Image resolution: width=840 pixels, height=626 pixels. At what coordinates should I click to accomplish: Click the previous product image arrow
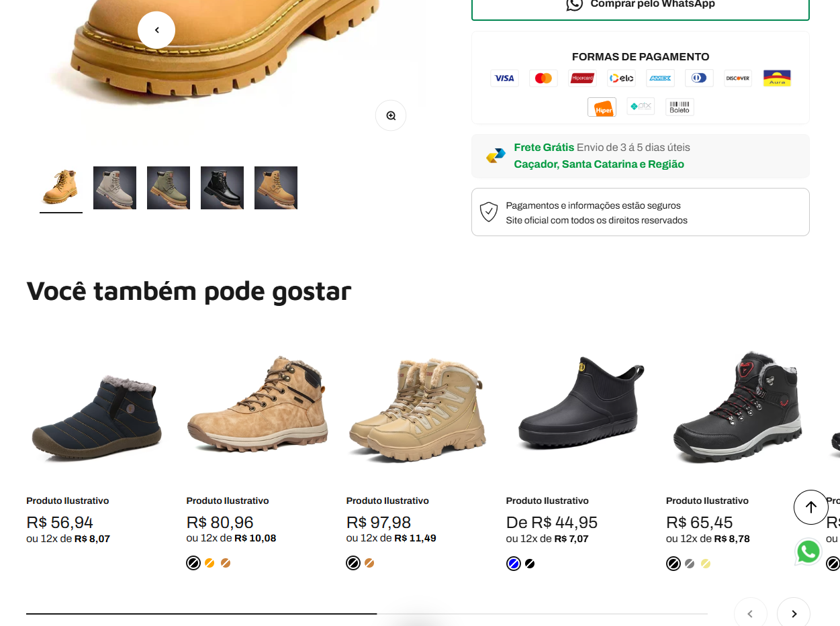156,30
